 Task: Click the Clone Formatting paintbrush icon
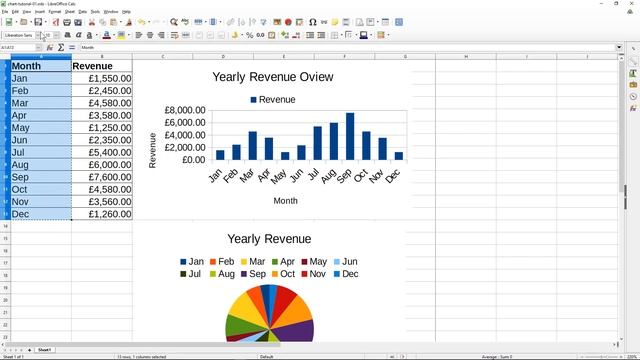click(129, 22)
